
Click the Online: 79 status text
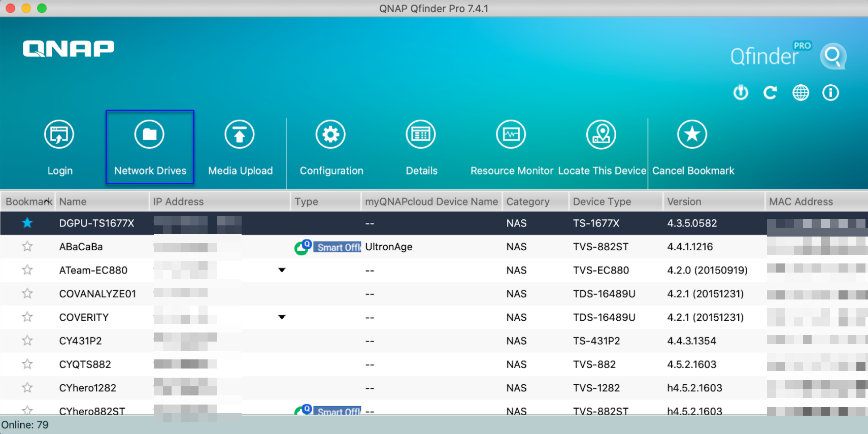(x=25, y=425)
